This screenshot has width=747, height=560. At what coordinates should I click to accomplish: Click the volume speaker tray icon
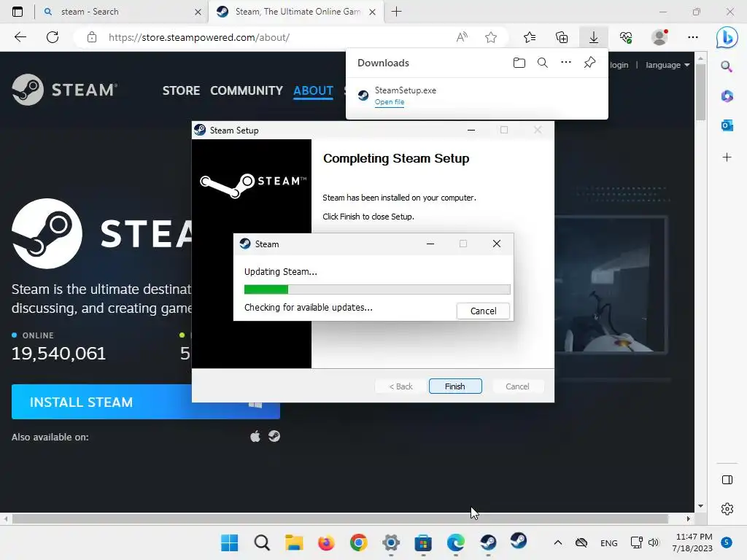click(654, 542)
